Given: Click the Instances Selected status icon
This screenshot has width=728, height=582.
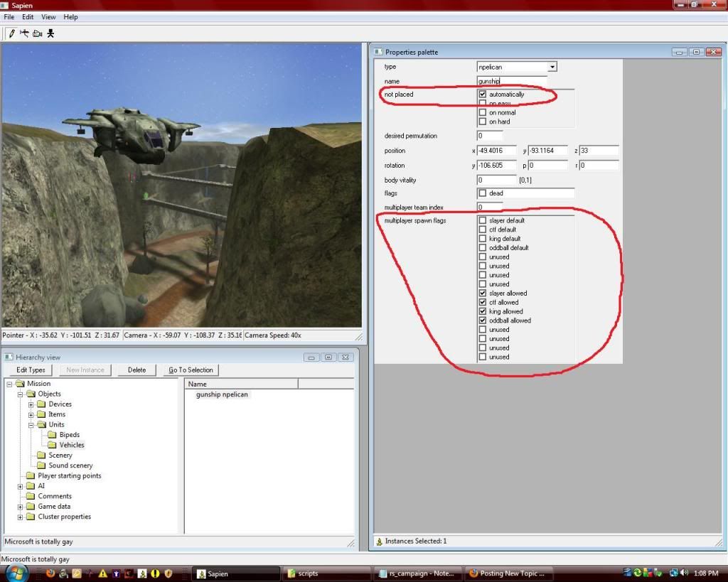Looking at the screenshot, I should coord(380,541).
